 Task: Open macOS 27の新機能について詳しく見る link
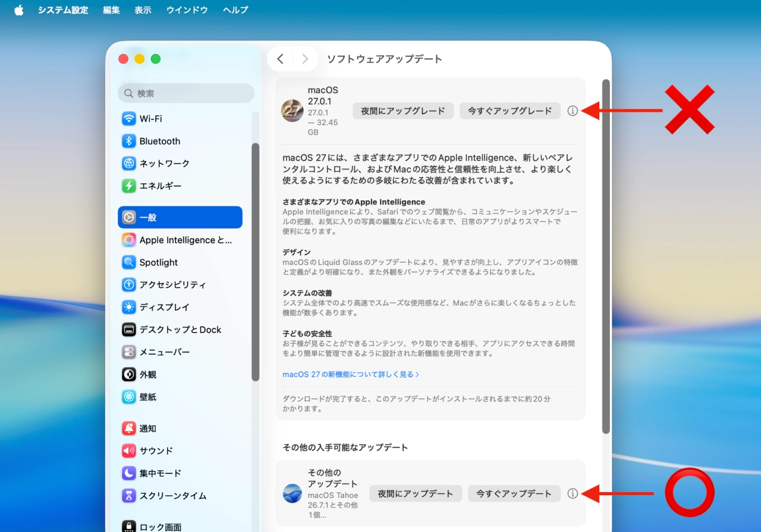point(351,374)
